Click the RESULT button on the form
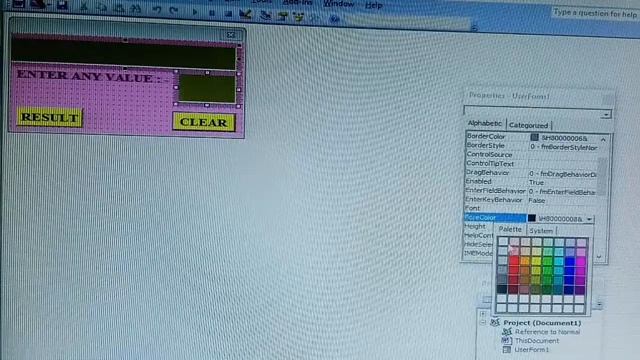The image size is (640, 360). point(50,118)
